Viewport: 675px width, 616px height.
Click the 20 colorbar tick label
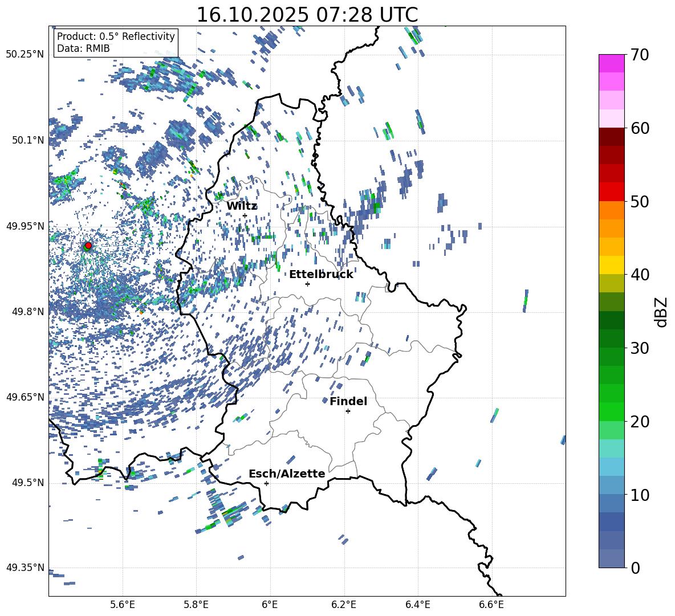[x=640, y=422]
